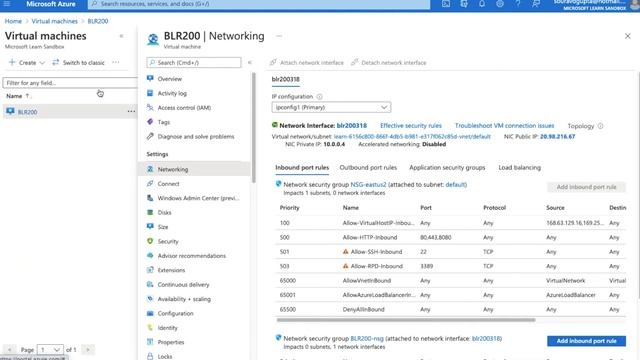640x360 pixels.
Task: Click the Configuration icon
Action: click(x=150, y=313)
